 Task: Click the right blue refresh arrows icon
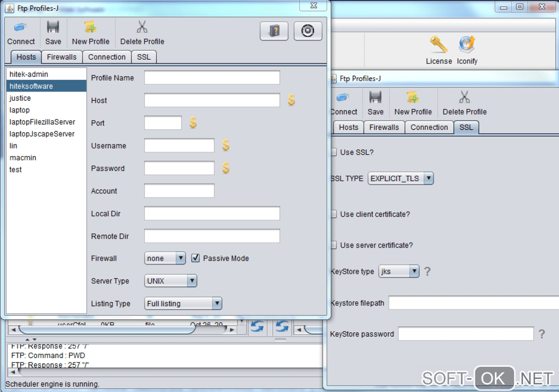pos(282,326)
